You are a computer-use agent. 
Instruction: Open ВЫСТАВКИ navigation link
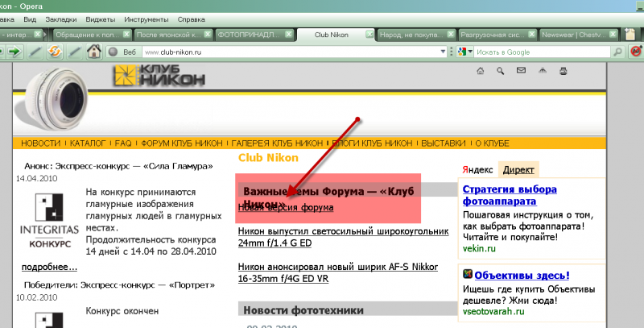point(444,143)
